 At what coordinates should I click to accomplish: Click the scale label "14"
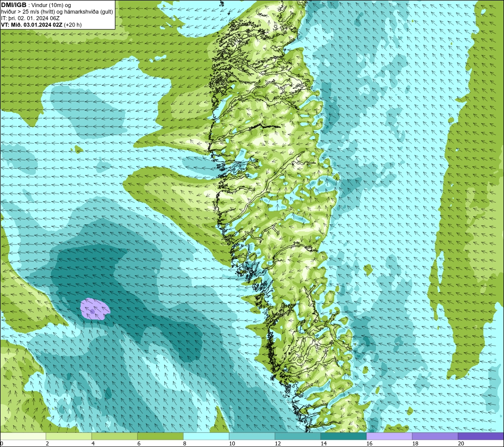click(x=324, y=443)
